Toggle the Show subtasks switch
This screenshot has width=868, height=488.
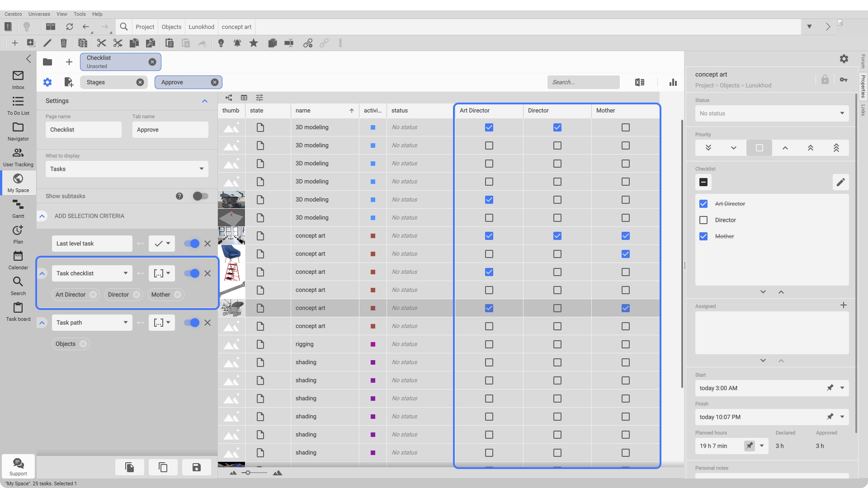pos(200,196)
